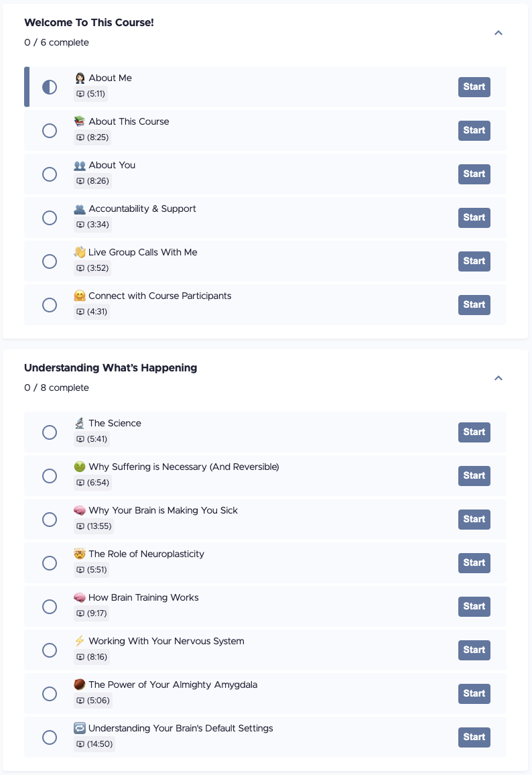Click the microscope emoji beside The Science
Image resolution: width=532 pixels, height=775 pixels.
80,423
